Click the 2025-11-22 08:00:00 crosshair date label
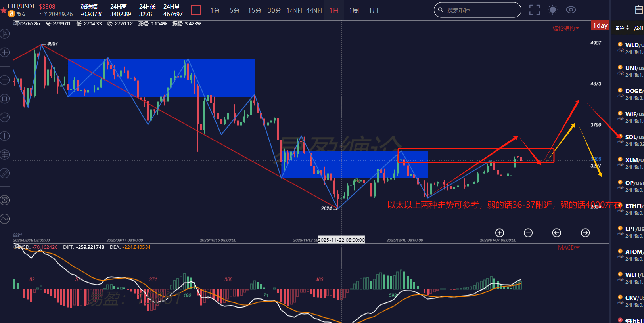 point(341,240)
